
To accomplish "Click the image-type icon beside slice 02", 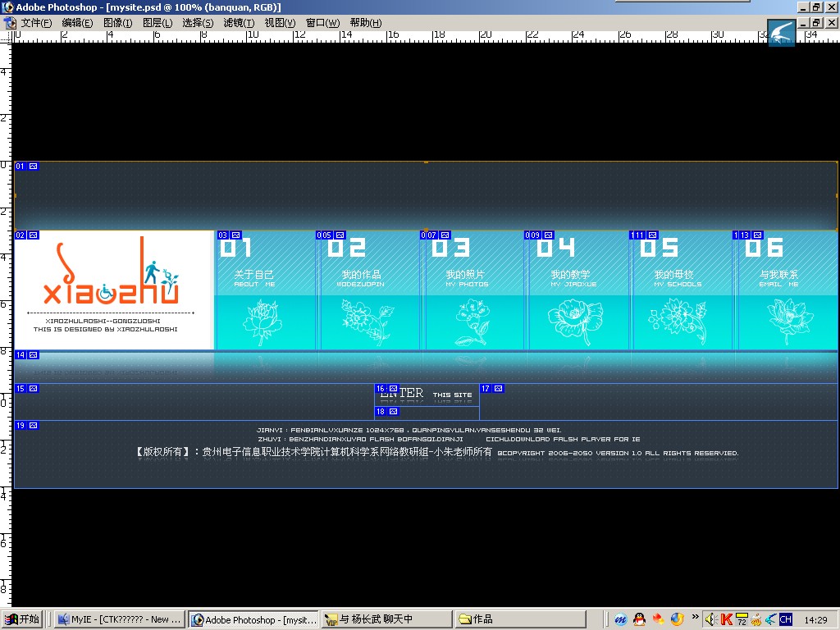I will point(33,235).
